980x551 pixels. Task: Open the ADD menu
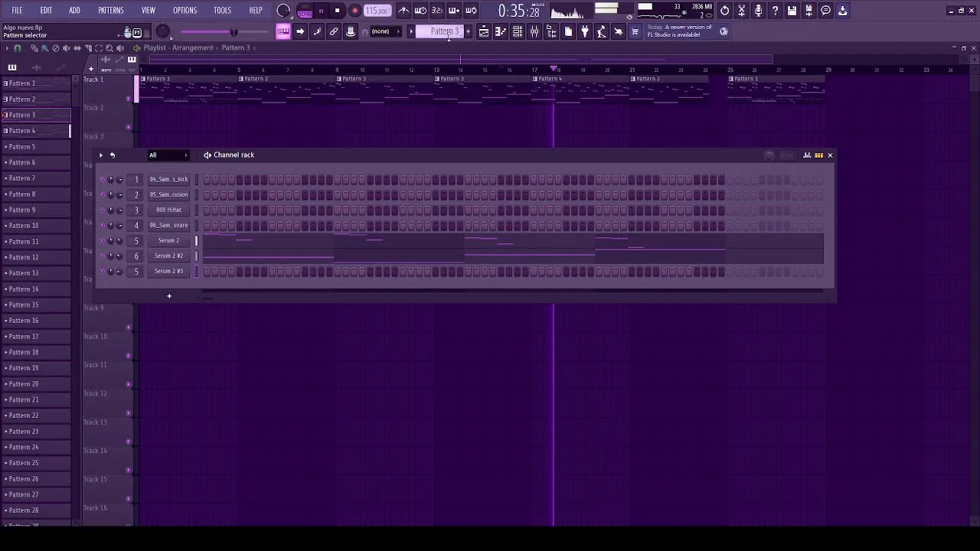click(x=74, y=11)
